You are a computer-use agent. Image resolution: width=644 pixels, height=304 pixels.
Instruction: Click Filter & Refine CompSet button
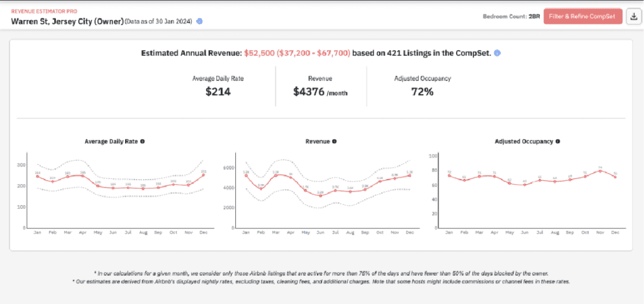[583, 16]
